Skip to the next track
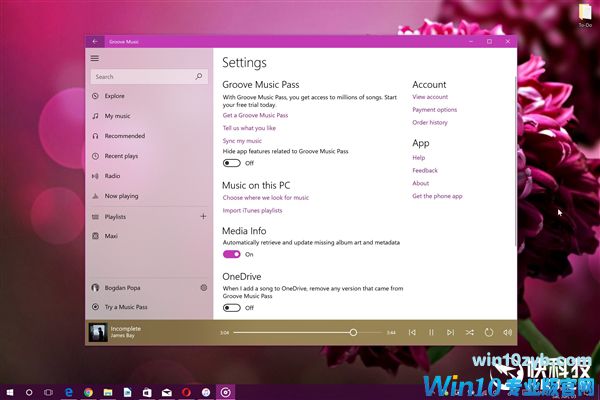The width and height of the screenshot is (600, 400). 450,332
